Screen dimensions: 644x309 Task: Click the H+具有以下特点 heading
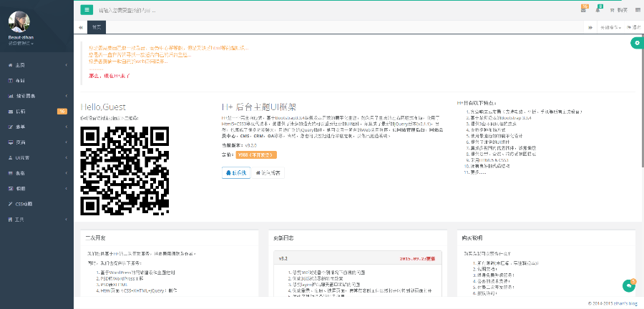coord(477,102)
